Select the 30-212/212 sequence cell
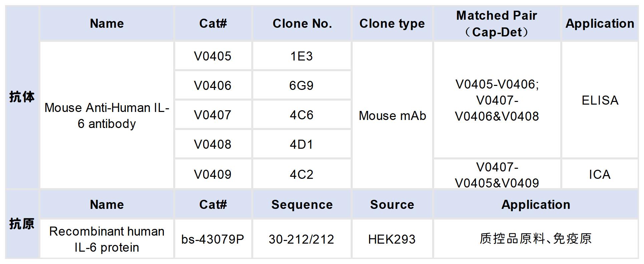The width and height of the screenshot is (644, 264). pyautogui.click(x=302, y=239)
